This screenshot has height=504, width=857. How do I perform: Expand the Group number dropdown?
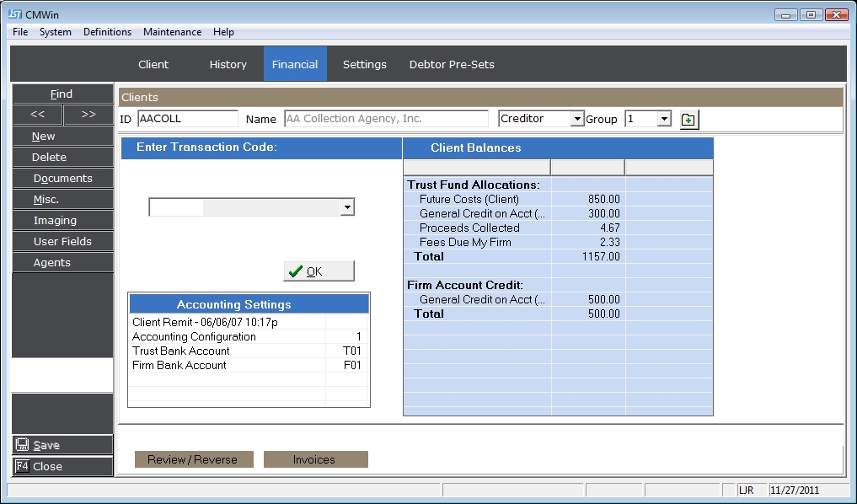(x=664, y=120)
